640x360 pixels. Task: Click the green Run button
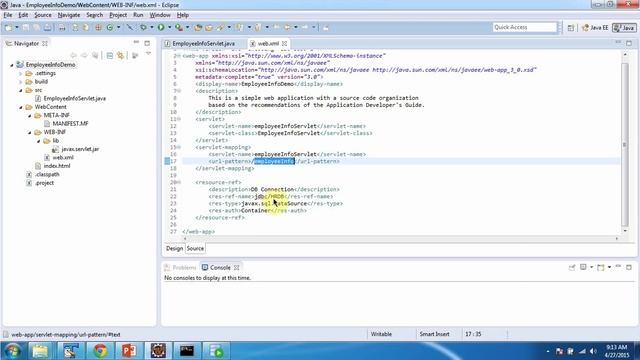(161, 27)
